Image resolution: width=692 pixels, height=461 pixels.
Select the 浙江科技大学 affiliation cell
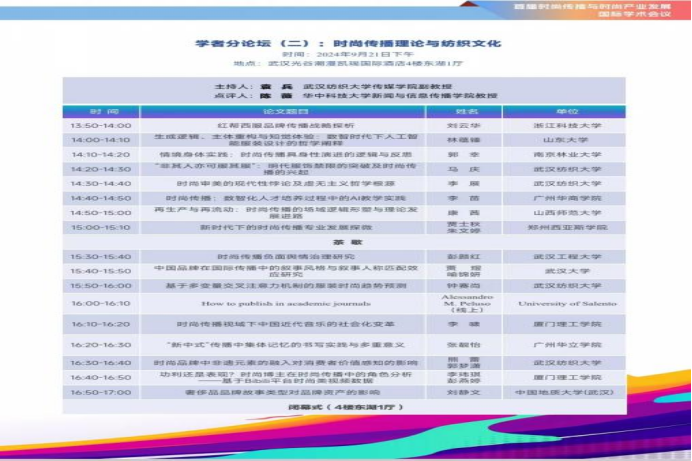click(567, 126)
